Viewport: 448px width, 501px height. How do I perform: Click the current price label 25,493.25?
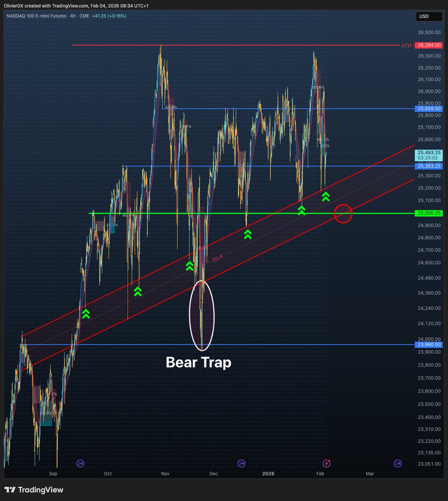[x=428, y=153]
